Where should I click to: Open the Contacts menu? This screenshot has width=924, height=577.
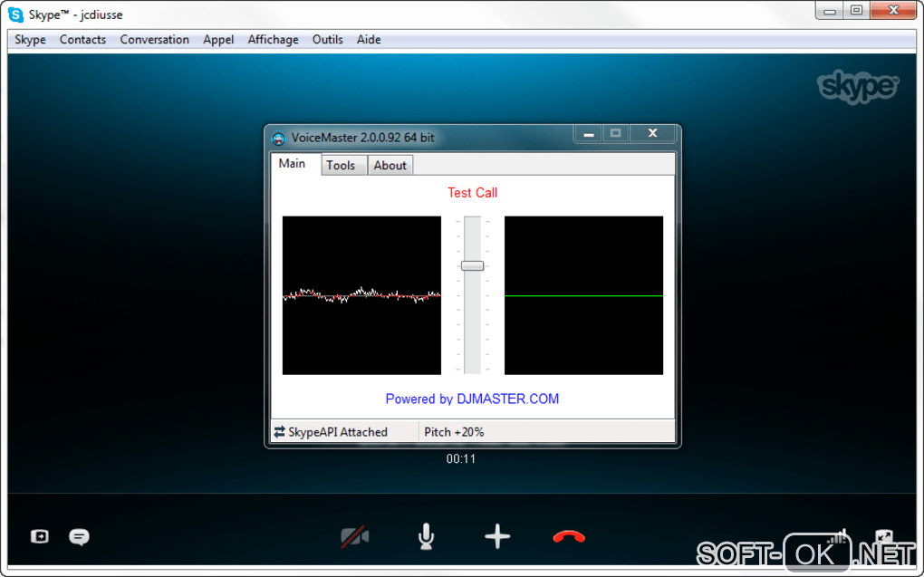pyautogui.click(x=82, y=40)
